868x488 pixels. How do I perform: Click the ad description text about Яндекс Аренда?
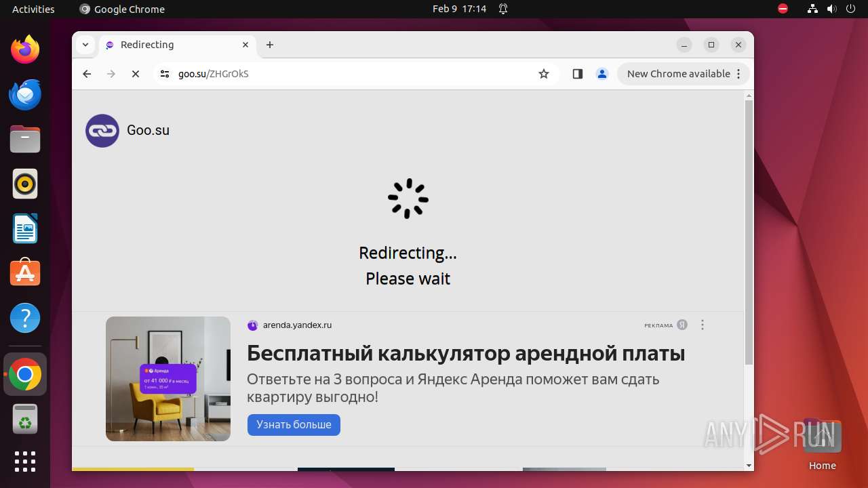pos(453,388)
